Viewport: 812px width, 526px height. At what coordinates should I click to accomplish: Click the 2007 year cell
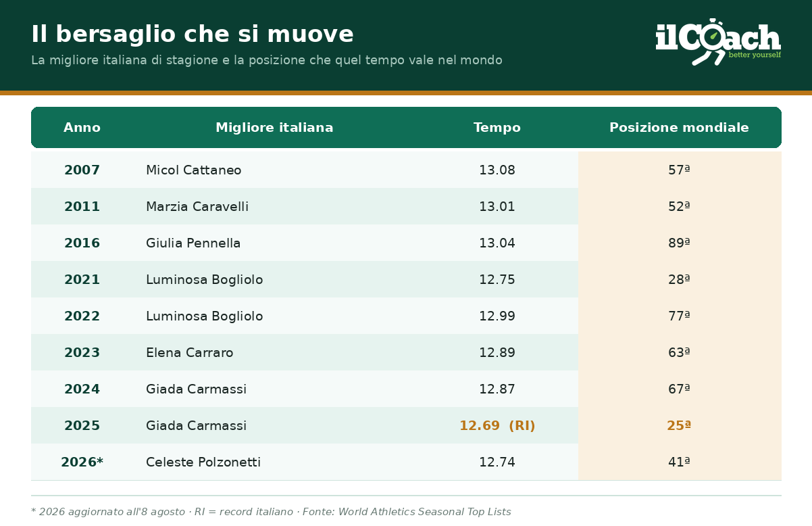pyautogui.click(x=82, y=170)
